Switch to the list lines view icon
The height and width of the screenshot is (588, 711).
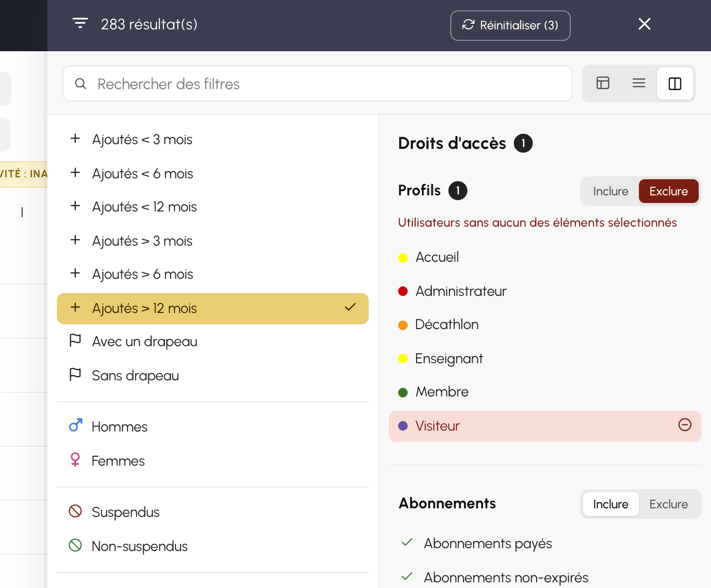point(639,83)
